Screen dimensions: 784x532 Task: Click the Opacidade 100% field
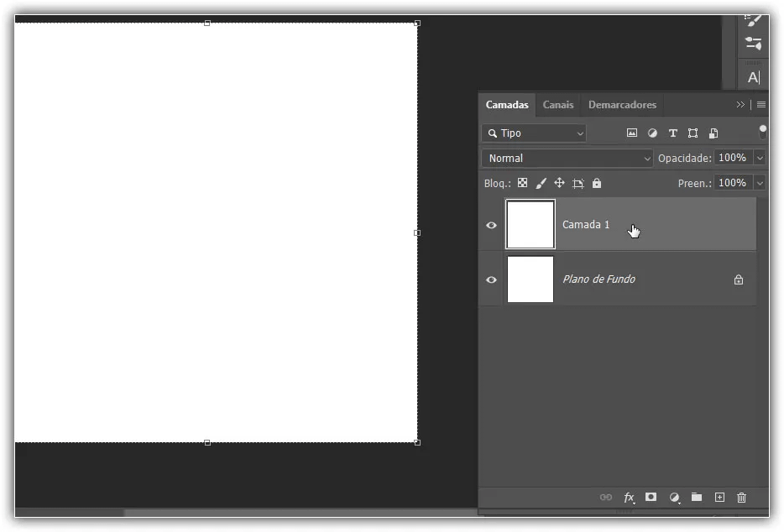[x=734, y=158]
